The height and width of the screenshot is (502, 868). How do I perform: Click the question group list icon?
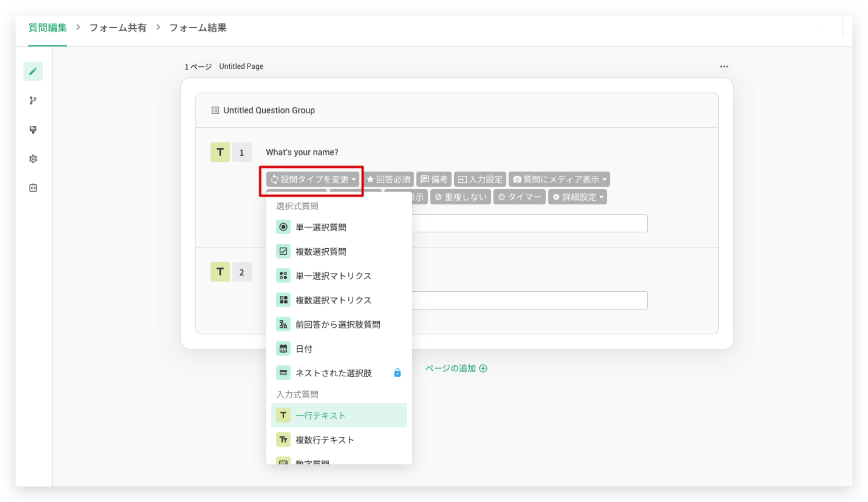click(215, 110)
